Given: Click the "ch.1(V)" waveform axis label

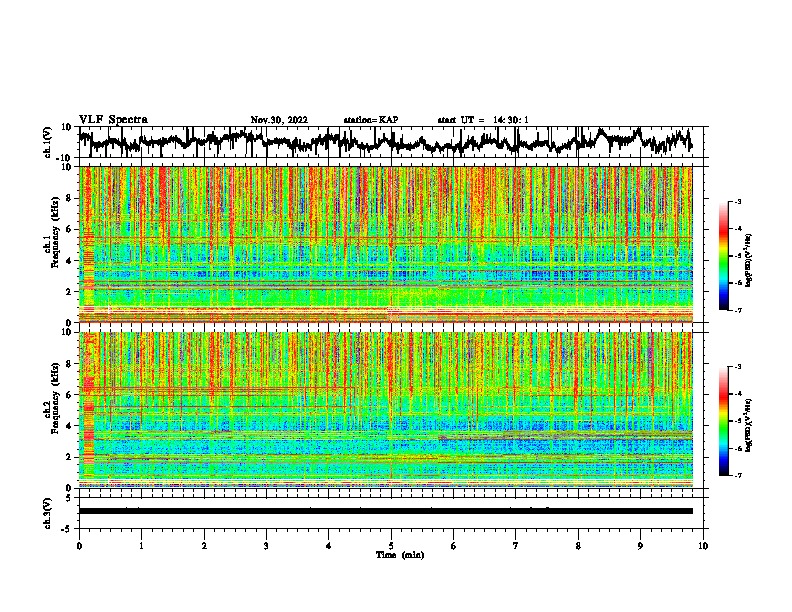Looking at the screenshot, I should [48, 142].
